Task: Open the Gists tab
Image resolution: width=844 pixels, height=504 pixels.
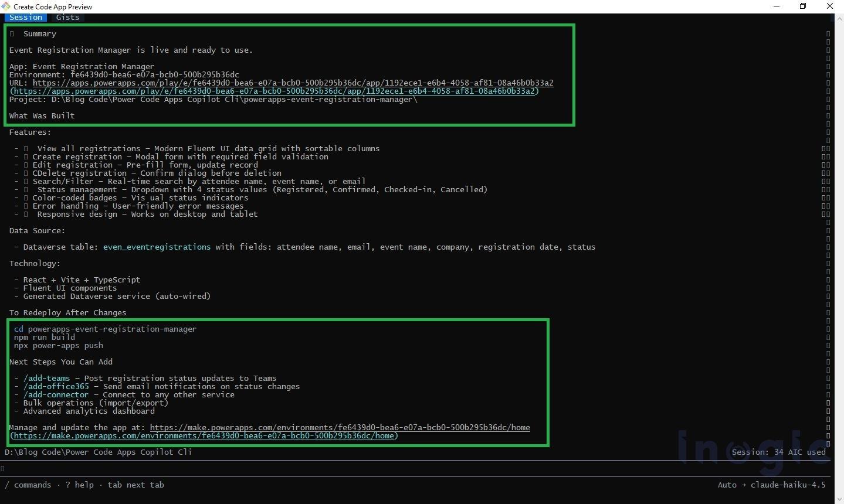Action: (67, 18)
